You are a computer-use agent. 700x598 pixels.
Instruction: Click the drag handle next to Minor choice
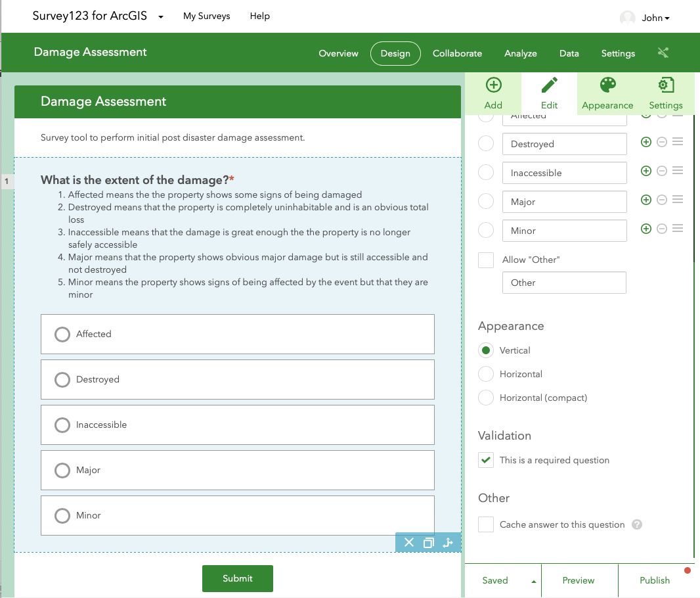point(678,229)
